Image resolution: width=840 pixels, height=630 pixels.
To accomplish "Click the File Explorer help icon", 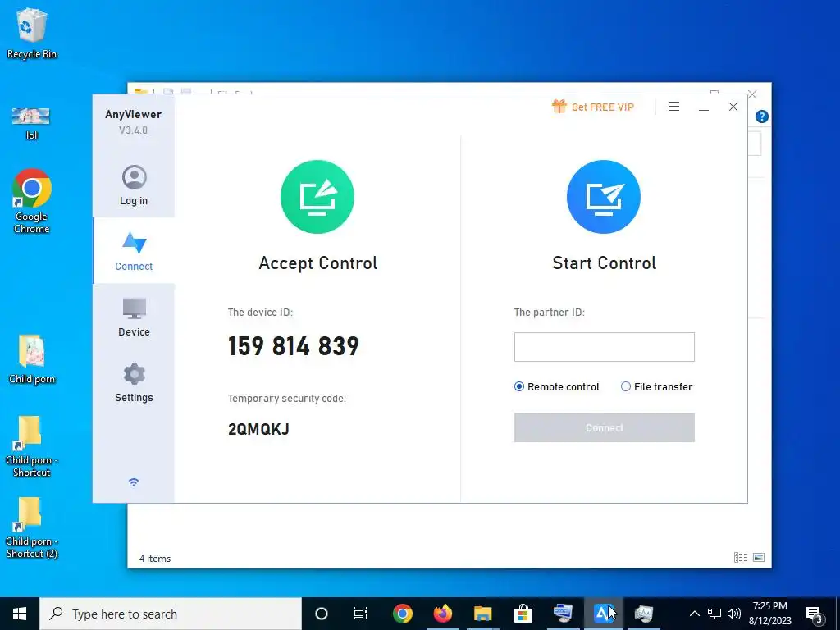I will (x=762, y=116).
